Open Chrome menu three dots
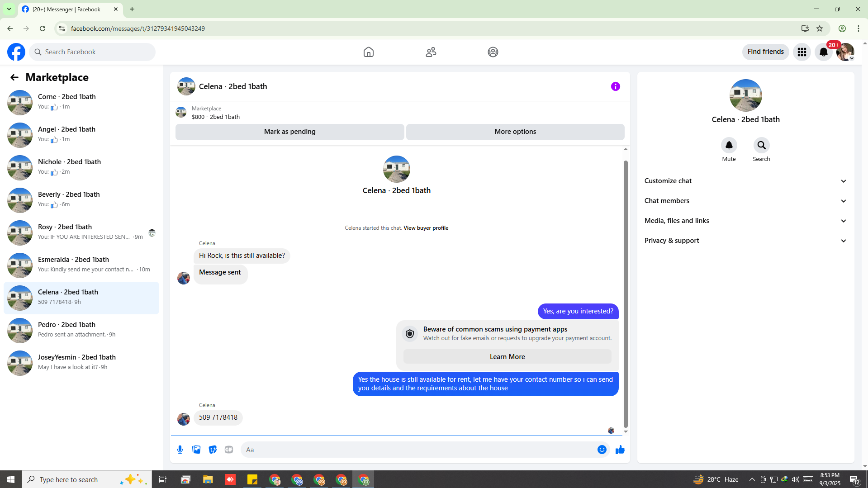 (x=859, y=28)
